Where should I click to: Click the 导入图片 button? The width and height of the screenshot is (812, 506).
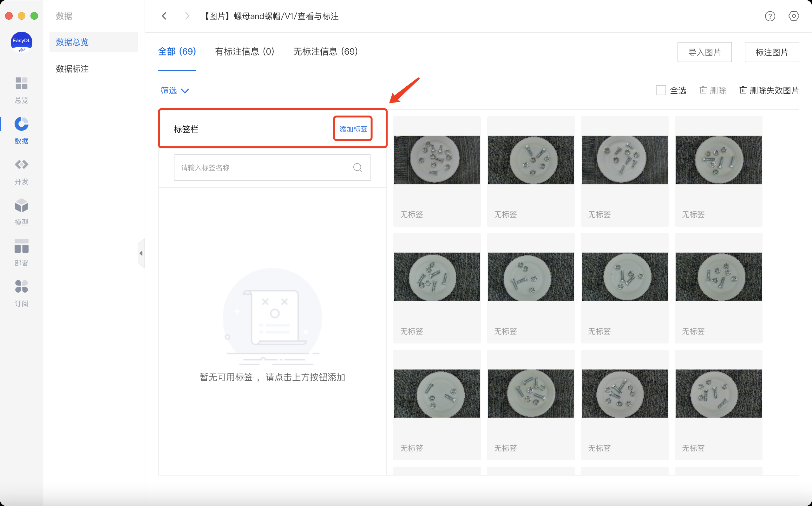pos(704,52)
